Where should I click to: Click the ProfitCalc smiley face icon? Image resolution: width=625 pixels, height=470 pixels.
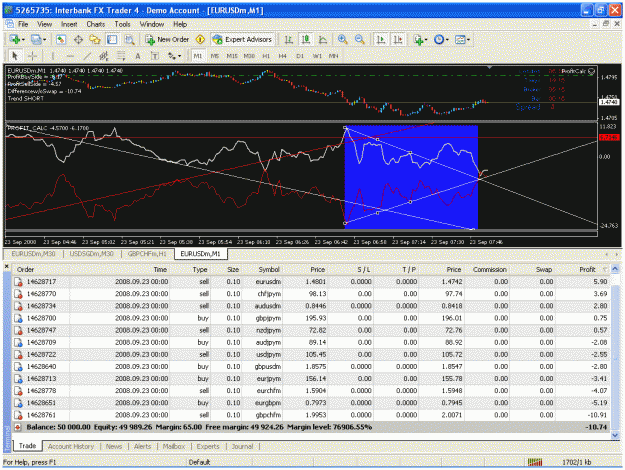592,72
